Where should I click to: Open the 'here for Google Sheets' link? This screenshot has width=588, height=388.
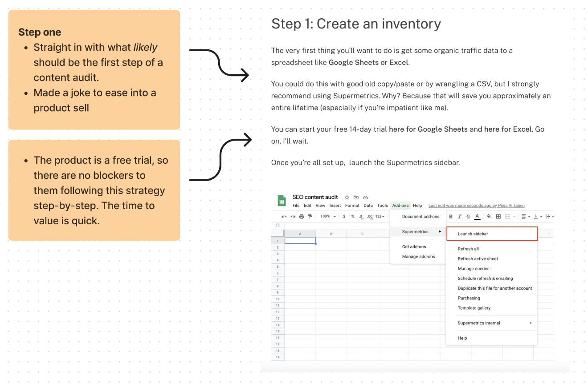[428, 129]
